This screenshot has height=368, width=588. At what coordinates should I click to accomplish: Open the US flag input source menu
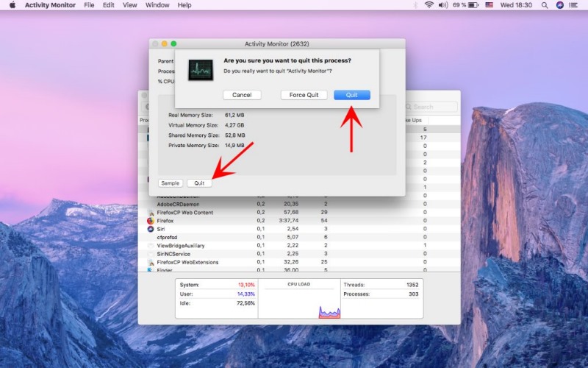489,5
